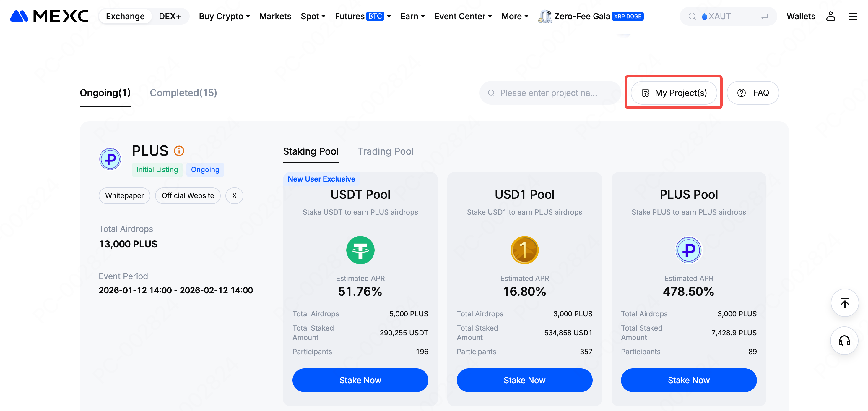Click the PLUS info icon

(179, 151)
